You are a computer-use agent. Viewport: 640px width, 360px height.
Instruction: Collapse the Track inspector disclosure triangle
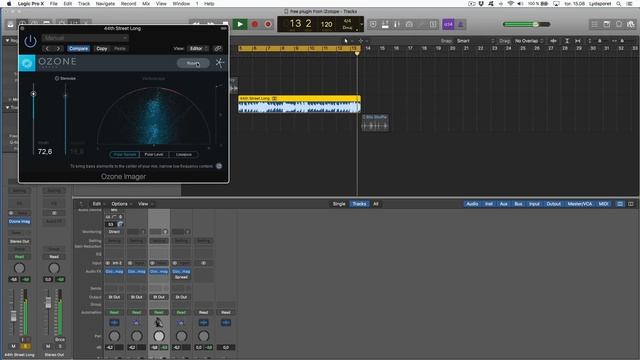click(x=7, y=107)
